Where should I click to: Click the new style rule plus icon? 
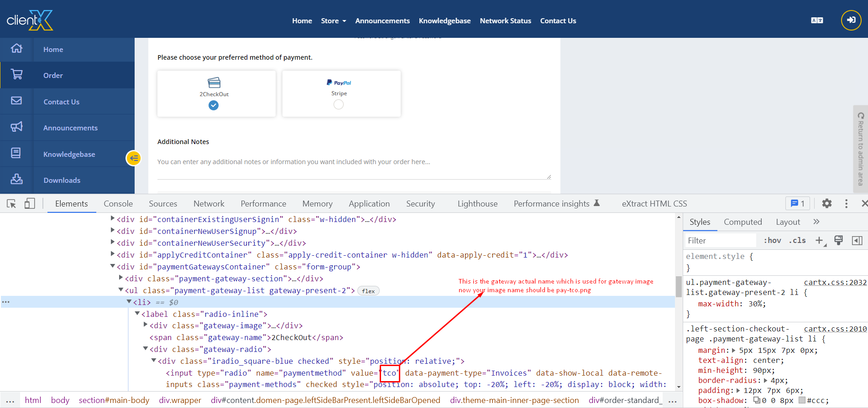tap(819, 240)
